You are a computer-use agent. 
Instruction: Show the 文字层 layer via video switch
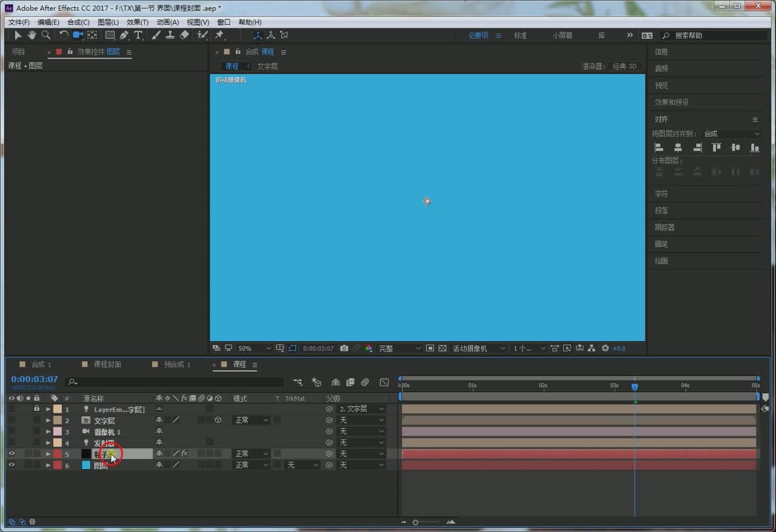(x=12, y=420)
